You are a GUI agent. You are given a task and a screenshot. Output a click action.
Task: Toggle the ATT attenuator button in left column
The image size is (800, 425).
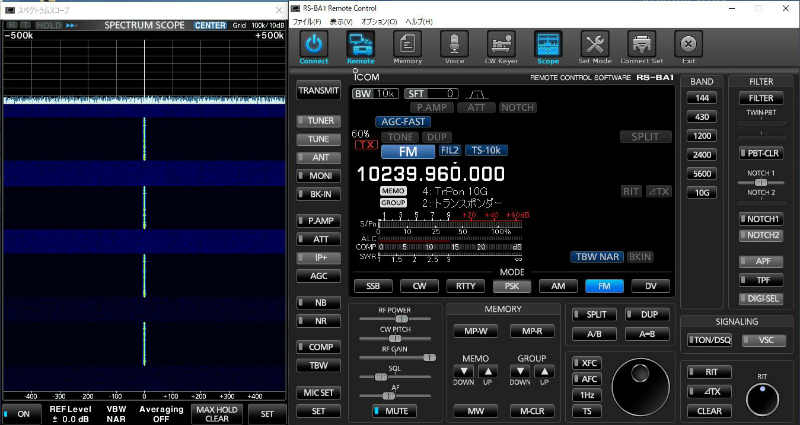point(319,239)
